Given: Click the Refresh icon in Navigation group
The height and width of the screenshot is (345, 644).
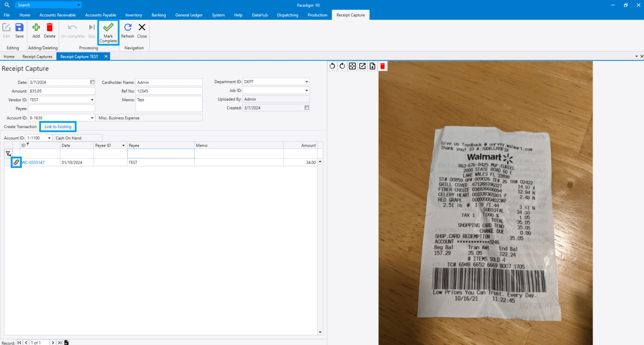Looking at the screenshot, I should pos(127,28).
